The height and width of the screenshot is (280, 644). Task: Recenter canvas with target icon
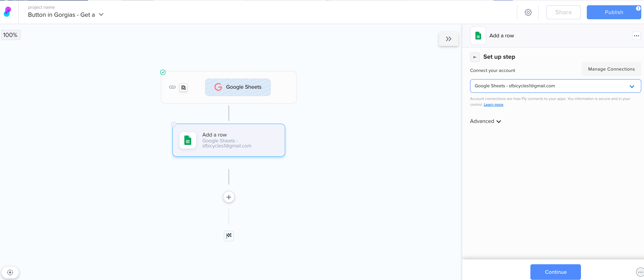10,272
